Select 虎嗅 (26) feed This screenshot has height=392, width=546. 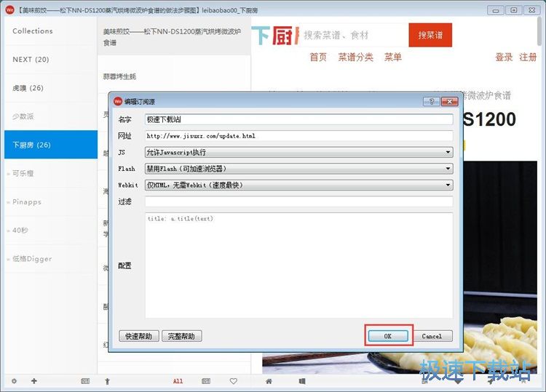(x=51, y=88)
